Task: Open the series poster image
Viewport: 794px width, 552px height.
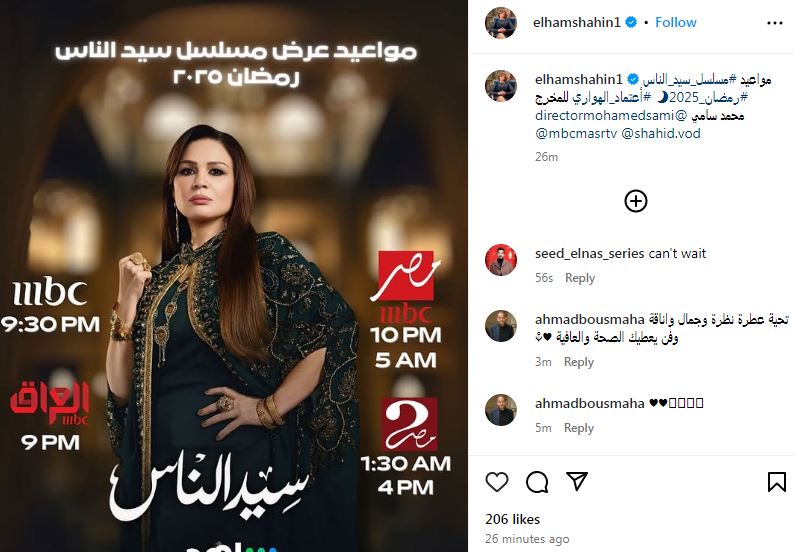Action: pyautogui.click(x=234, y=276)
